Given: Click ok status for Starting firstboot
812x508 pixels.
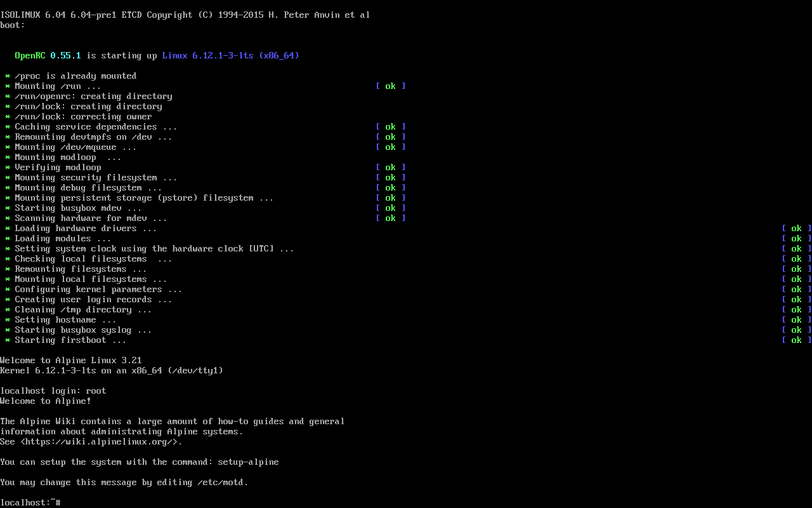Looking at the screenshot, I should [x=797, y=340].
